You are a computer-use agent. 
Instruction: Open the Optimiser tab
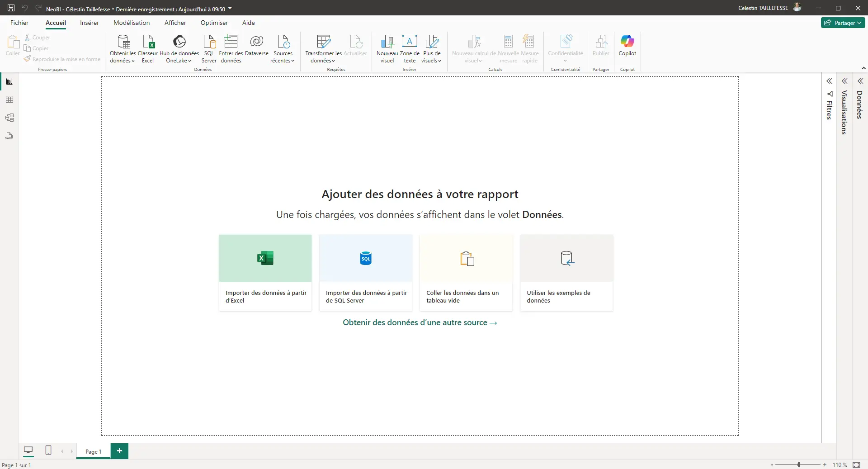[214, 23]
